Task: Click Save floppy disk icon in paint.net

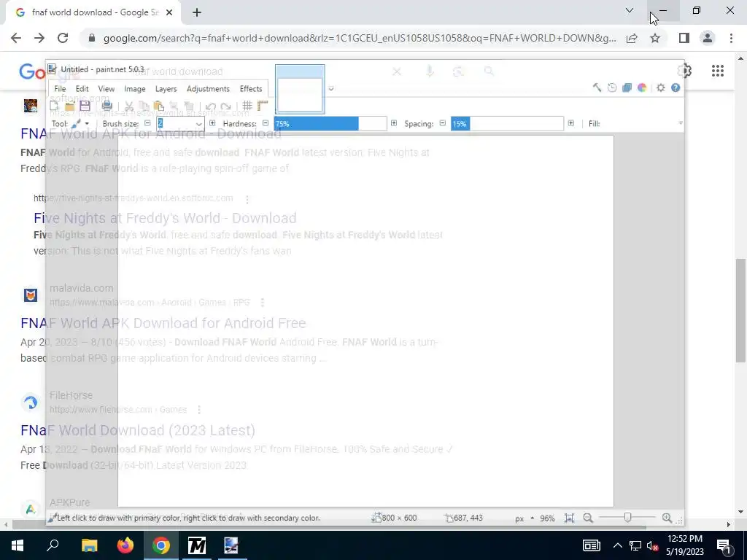Action: tap(85, 106)
